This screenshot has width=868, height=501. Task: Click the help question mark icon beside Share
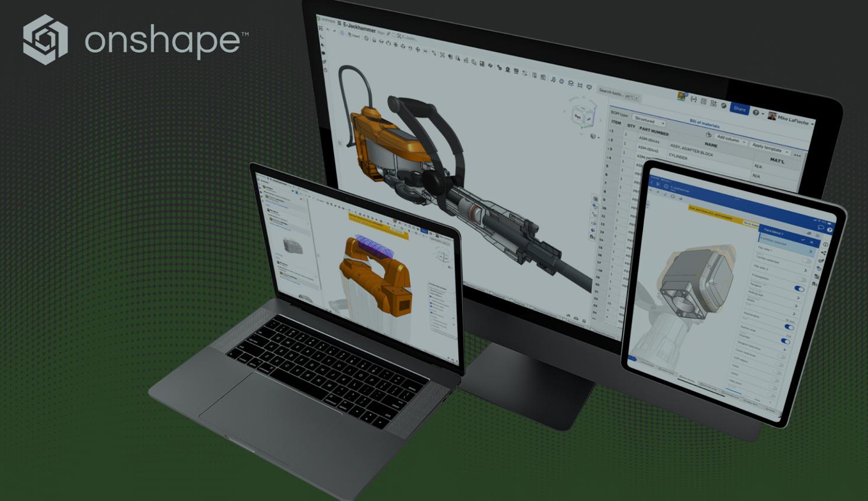click(756, 113)
